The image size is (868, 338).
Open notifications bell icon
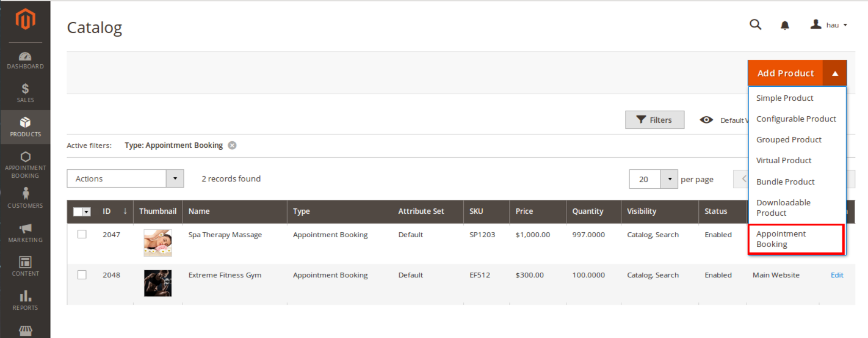tap(785, 25)
